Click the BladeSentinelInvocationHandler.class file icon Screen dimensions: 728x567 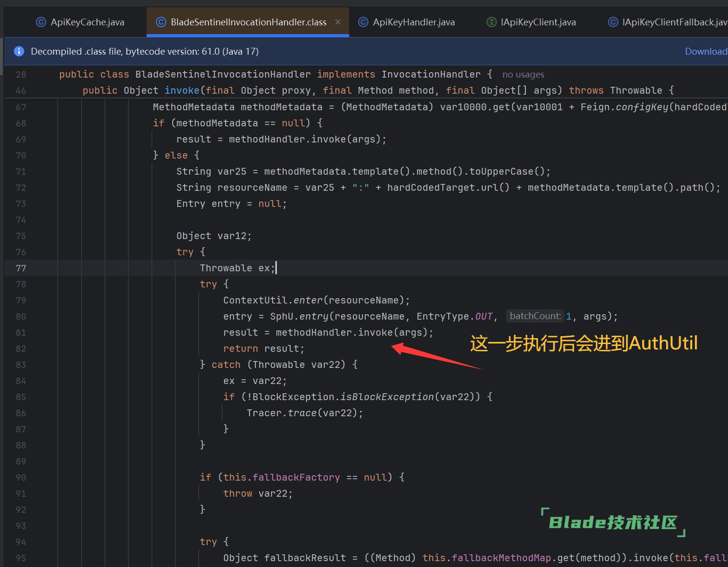[161, 22]
